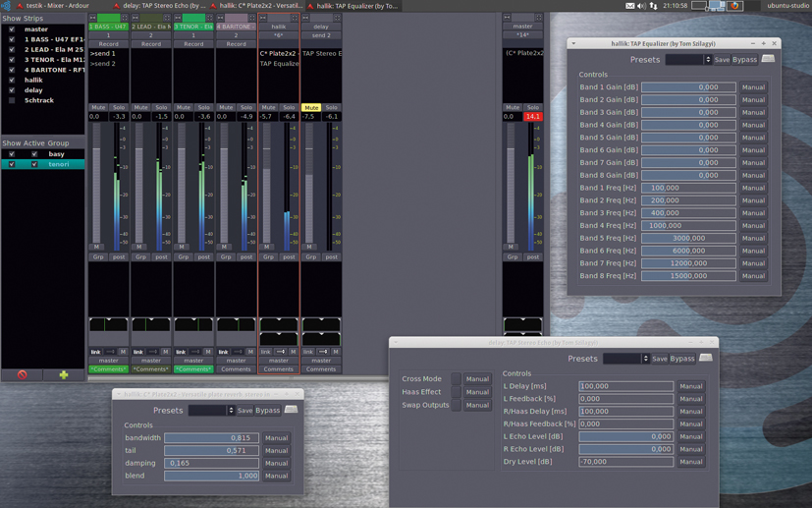
Task: Uncheck 1 BASS - U47 in Show Strips
Action: (x=12, y=39)
